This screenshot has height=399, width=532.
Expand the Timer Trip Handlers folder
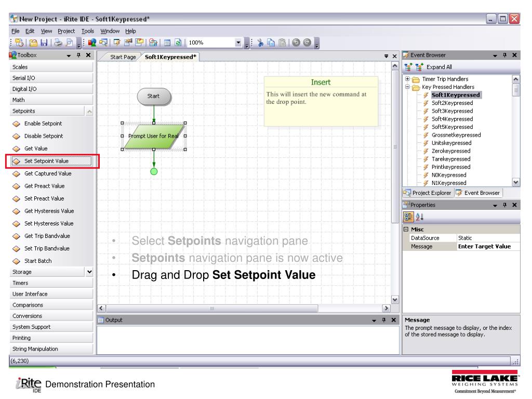tap(407, 79)
